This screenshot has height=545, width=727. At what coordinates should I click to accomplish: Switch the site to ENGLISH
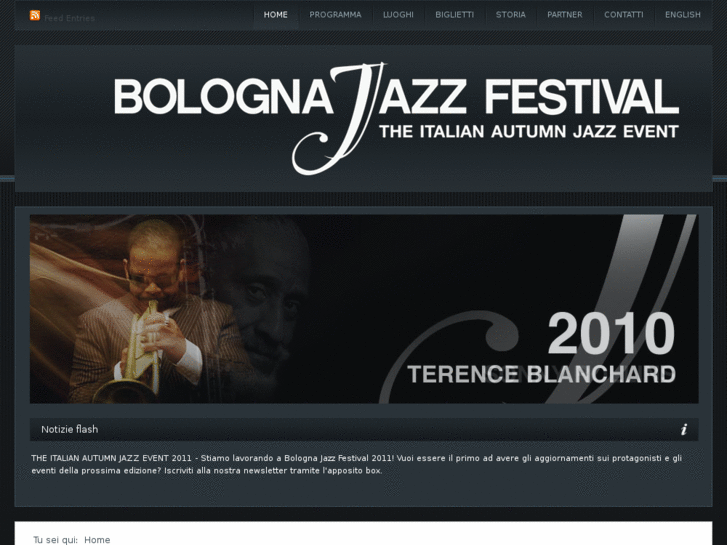[x=682, y=15]
